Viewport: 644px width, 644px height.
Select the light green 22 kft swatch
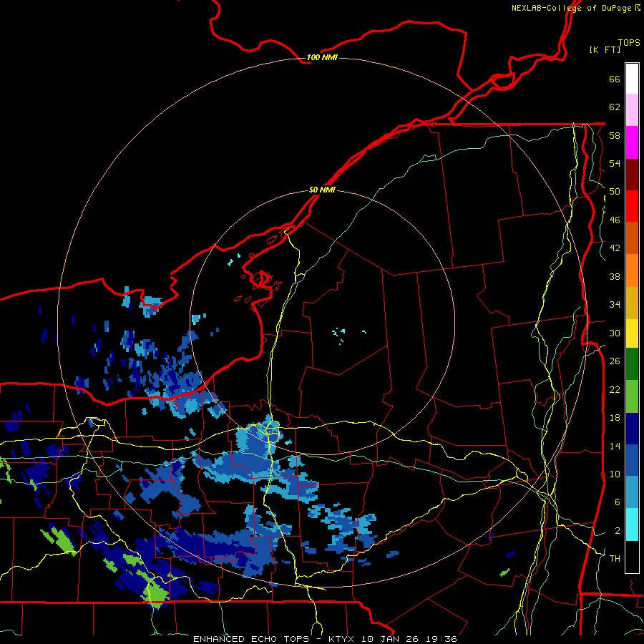(x=632, y=396)
